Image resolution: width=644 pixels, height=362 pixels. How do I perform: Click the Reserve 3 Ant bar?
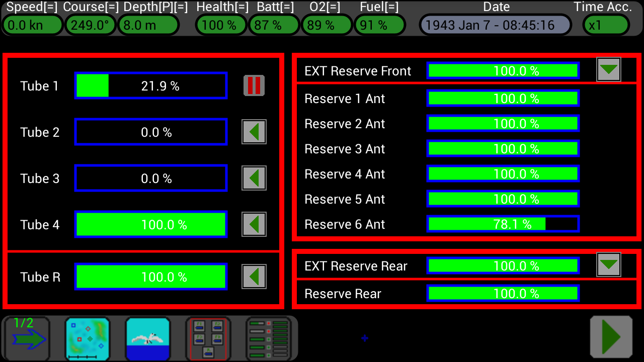click(503, 148)
